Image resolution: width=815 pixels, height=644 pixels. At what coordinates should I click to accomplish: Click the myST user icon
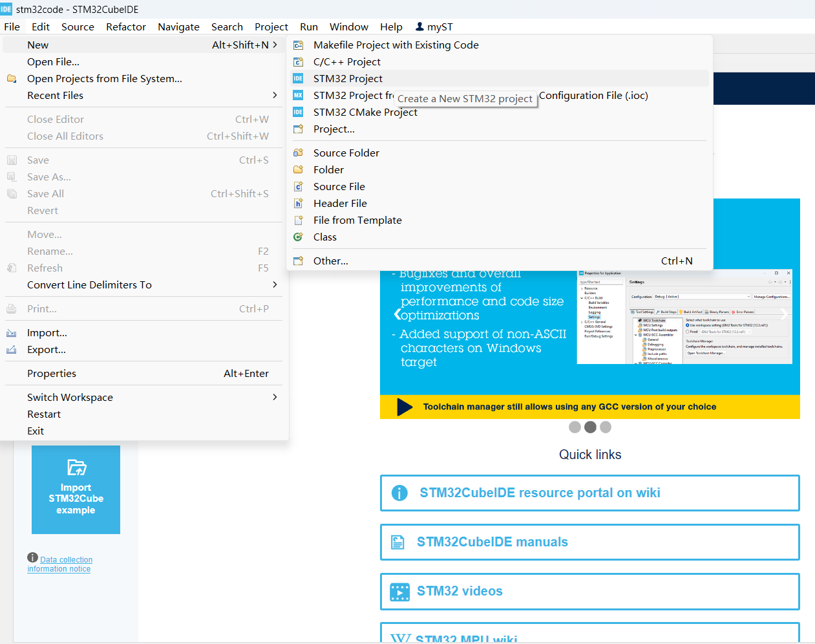(x=419, y=27)
